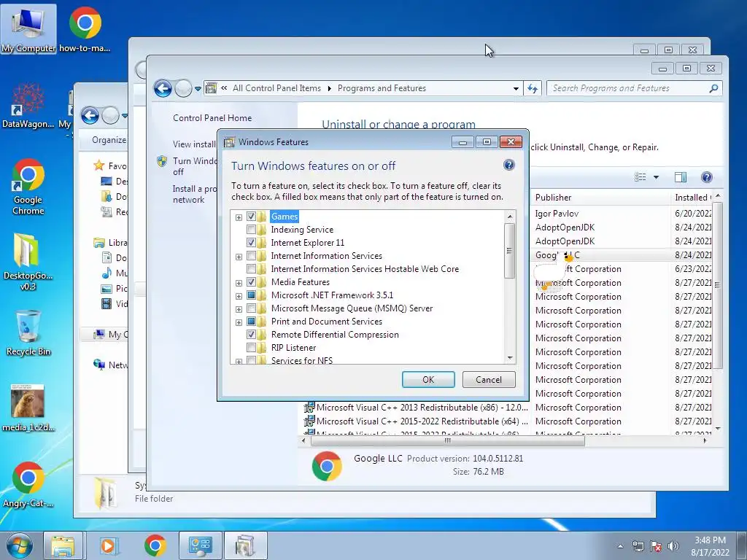This screenshot has height=560, width=747.
Task: Click the help icon in Windows Features dialog
Action: click(x=508, y=165)
